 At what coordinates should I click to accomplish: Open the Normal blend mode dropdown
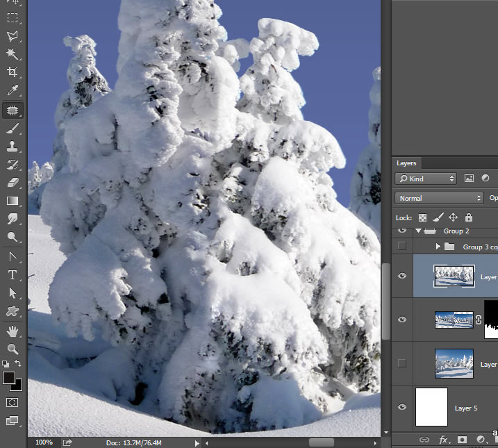pyautogui.click(x=426, y=198)
